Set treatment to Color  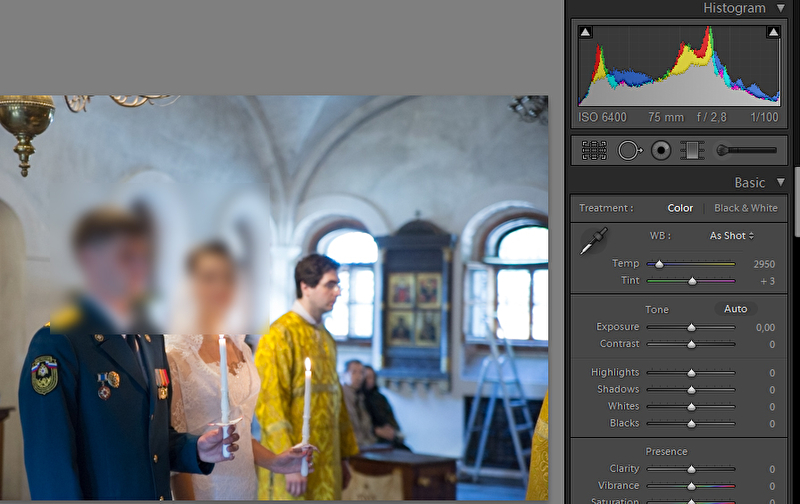680,208
